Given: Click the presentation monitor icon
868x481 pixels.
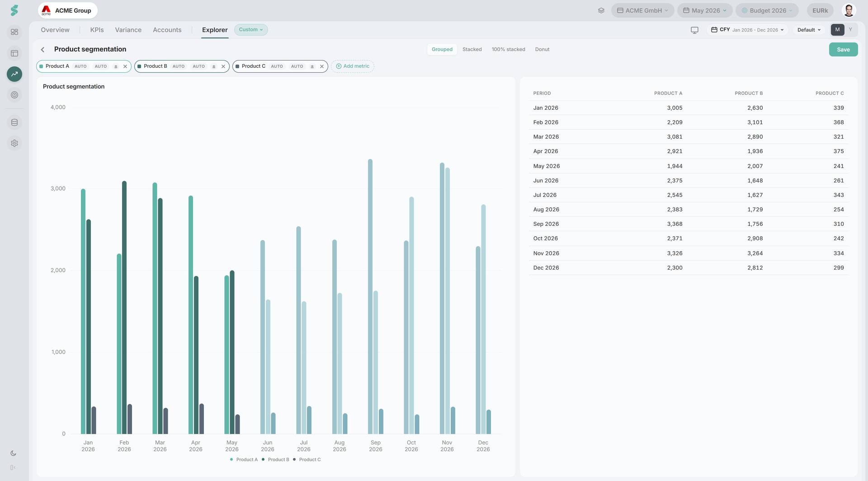Looking at the screenshot, I should pyautogui.click(x=694, y=30).
